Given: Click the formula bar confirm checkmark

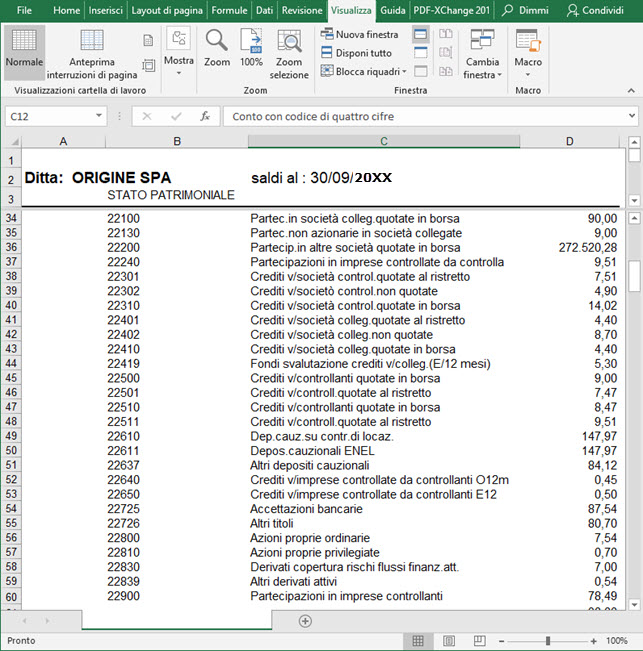Looking at the screenshot, I should (x=176, y=116).
